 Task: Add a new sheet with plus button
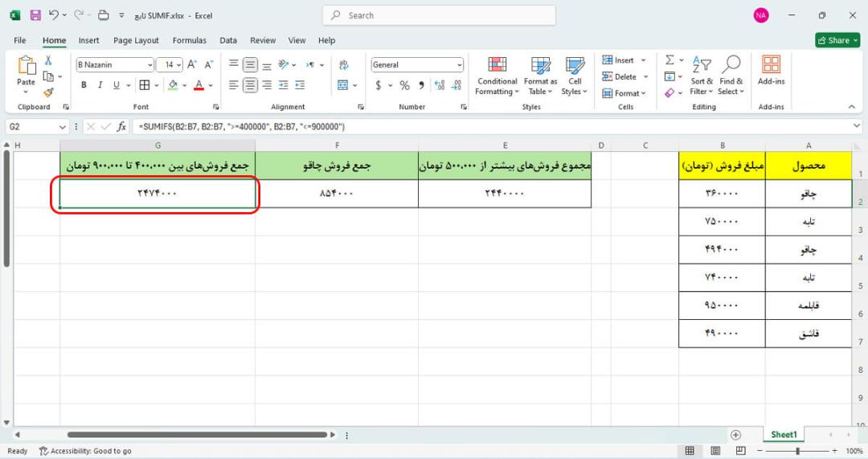coord(735,435)
